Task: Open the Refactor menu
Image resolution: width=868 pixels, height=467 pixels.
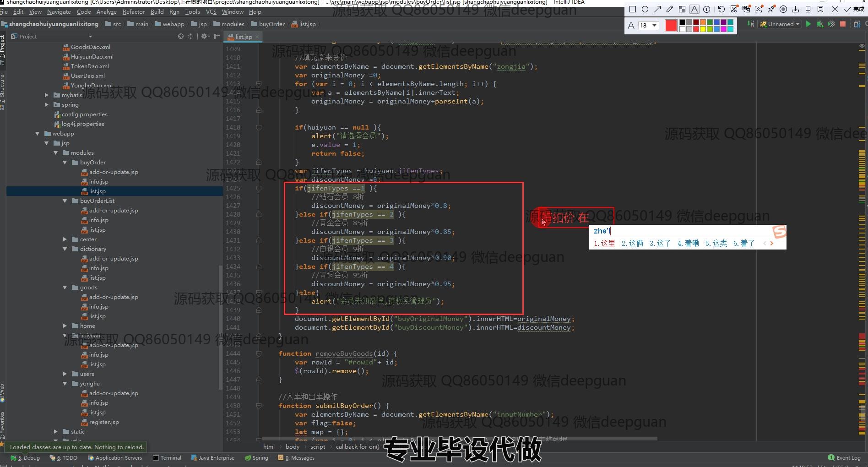Action: (x=134, y=12)
